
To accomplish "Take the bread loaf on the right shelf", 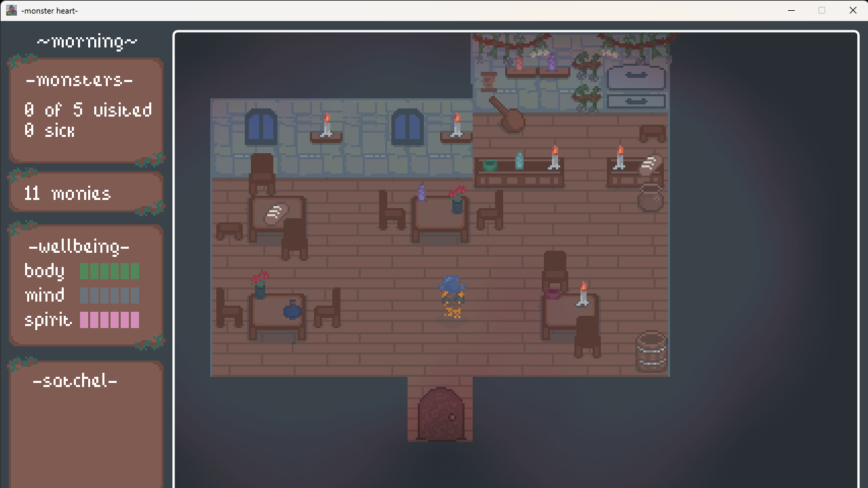I will [x=650, y=164].
